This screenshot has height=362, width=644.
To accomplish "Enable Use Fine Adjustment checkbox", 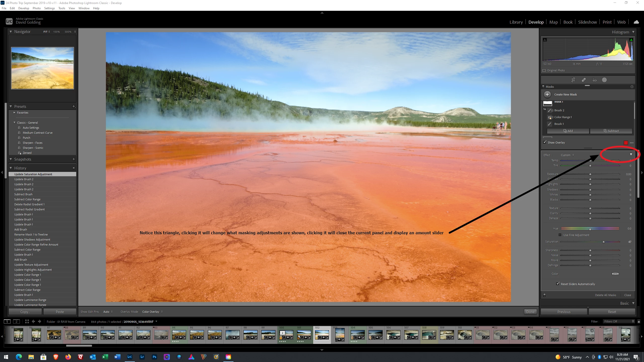I will coord(560,235).
